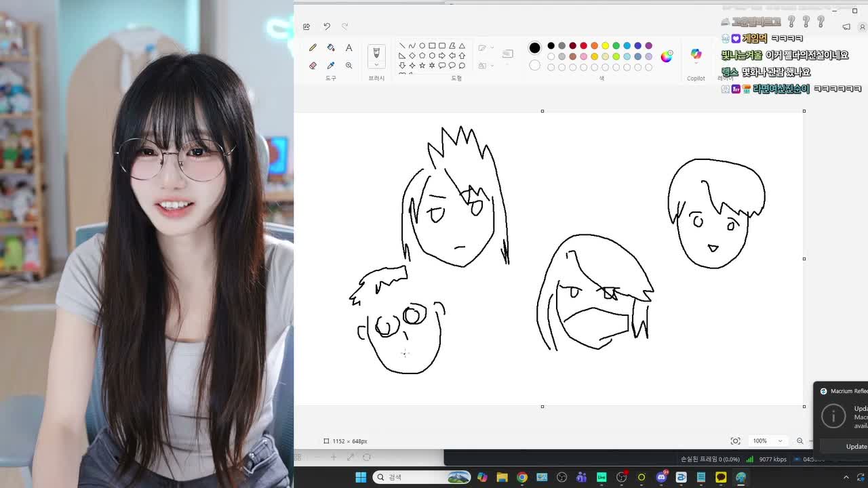The image size is (868, 488).
Task: Choose the red color swatch
Action: [x=583, y=46]
